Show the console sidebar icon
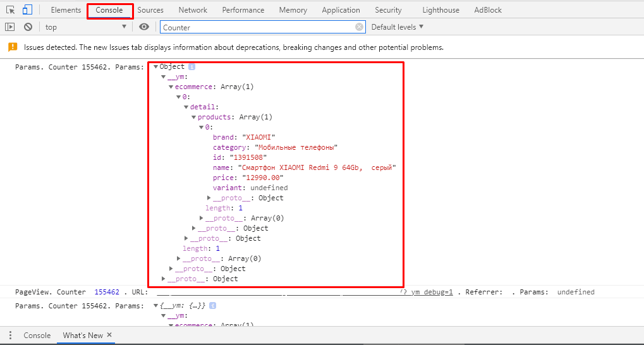644x345 pixels. pyautogui.click(x=9, y=27)
